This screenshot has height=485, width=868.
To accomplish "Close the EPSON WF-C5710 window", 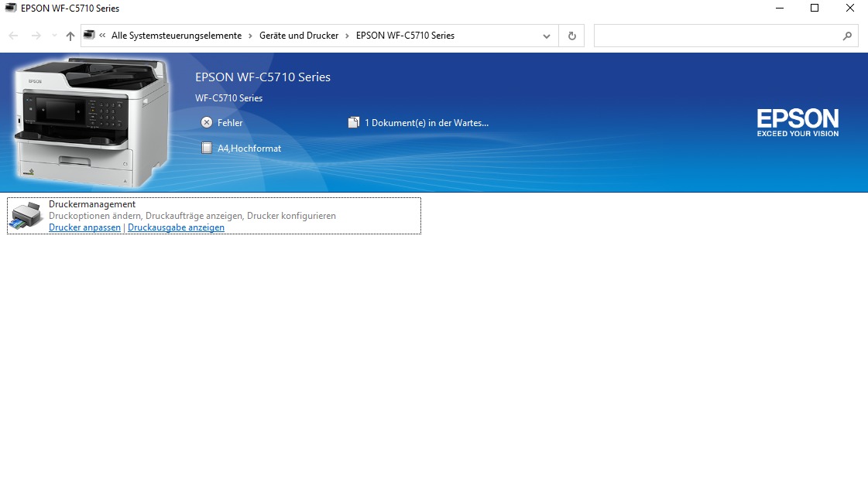I will pos(849,8).
